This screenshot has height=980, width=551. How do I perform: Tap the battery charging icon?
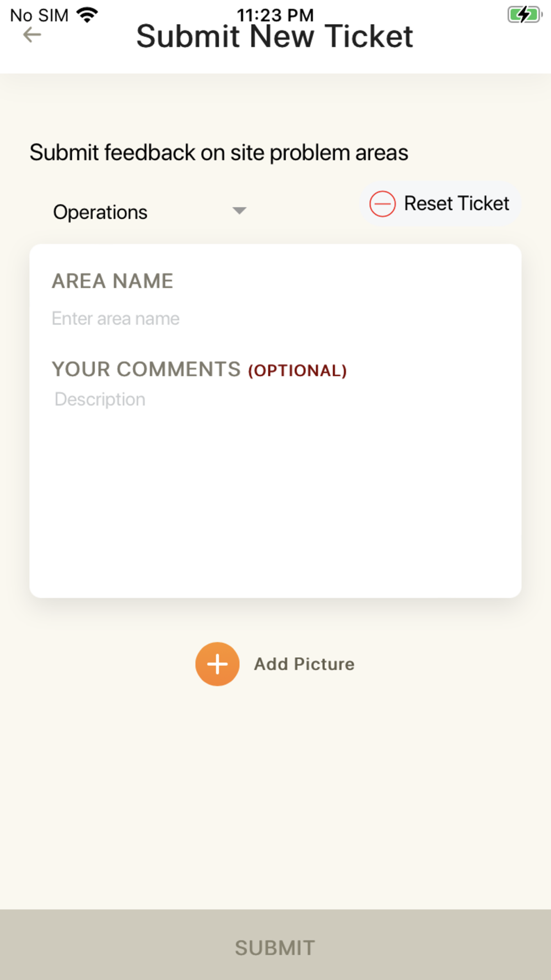[525, 15]
